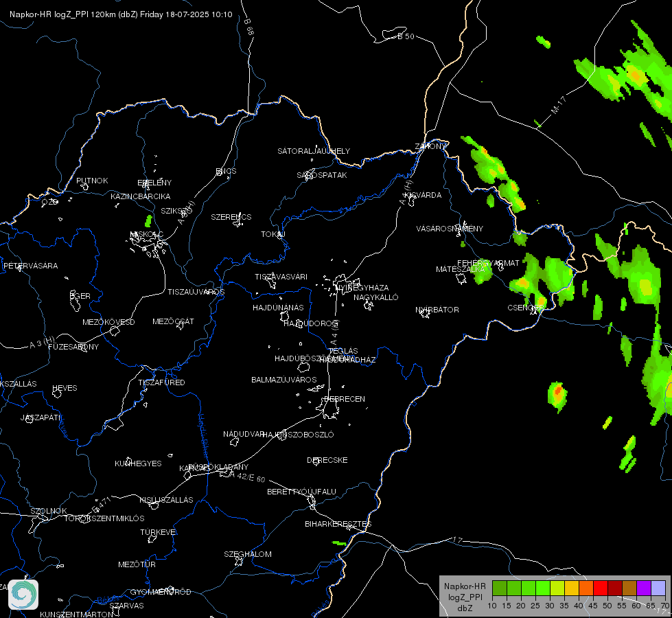Screen dimensions: 672x618
Task: Click the HAJDÚSZOBOSZLÓ city label
Action: tap(298, 435)
